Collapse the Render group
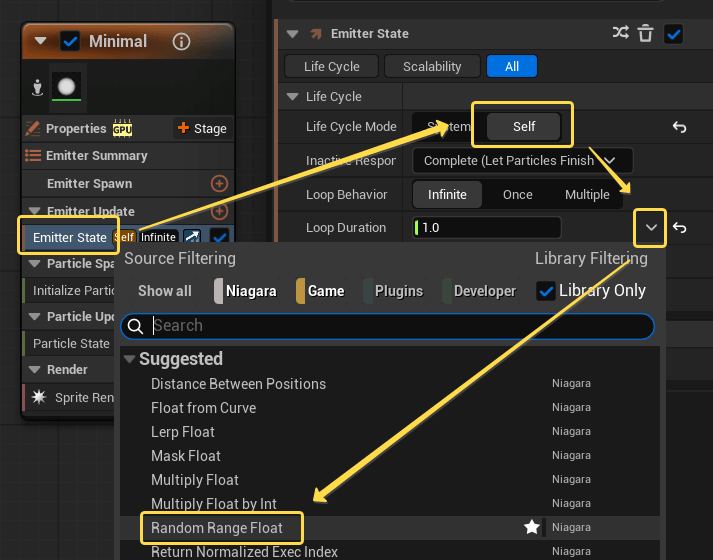Viewport: 713px width, 560px height. click(x=35, y=370)
